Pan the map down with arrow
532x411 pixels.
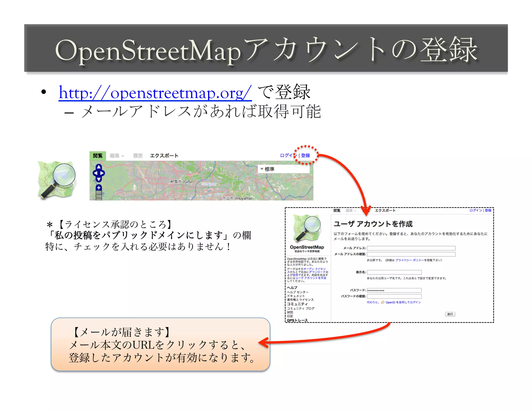[99, 179]
